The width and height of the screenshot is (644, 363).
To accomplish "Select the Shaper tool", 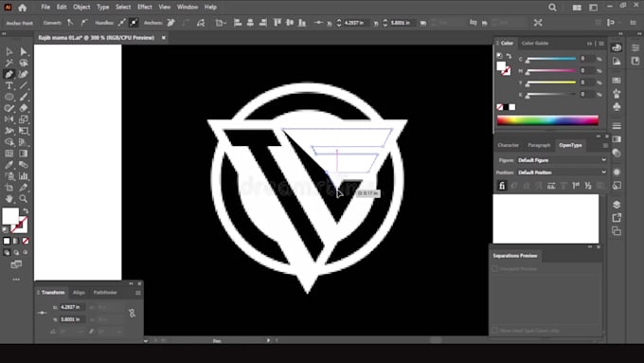I will click(9, 109).
